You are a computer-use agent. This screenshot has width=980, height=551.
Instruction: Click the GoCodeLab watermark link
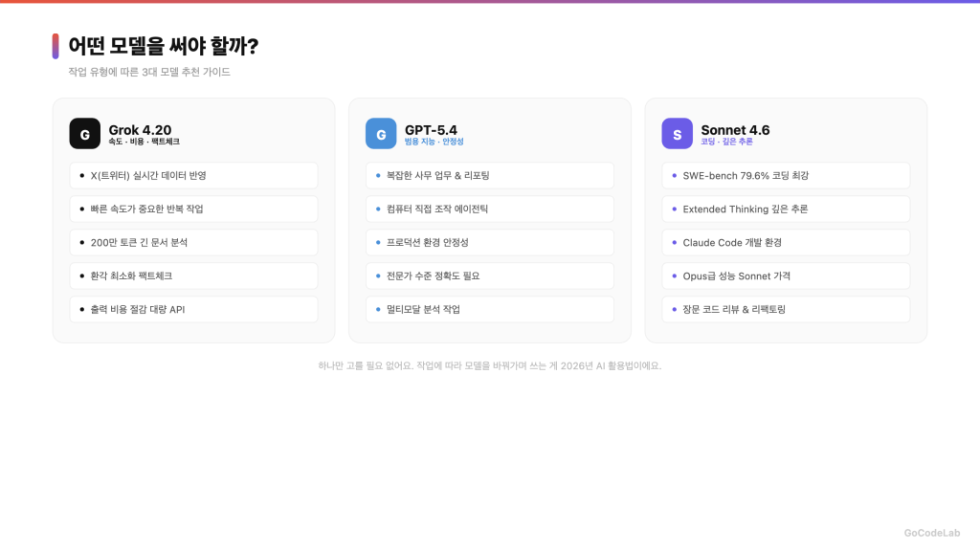pyautogui.click(x=931, y=534)
